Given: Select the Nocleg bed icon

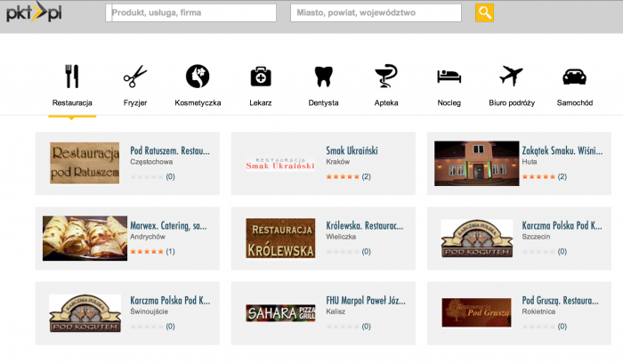Looking at the screenshot, I should tap(449, 76).
